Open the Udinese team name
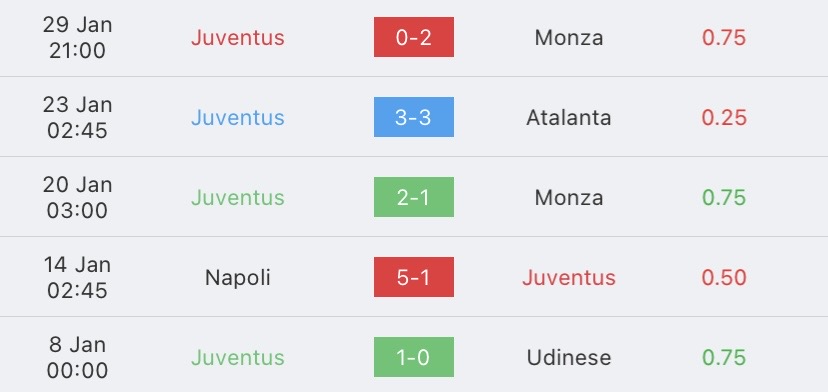This screenshot has width=828, height=392. click(569, 358)
